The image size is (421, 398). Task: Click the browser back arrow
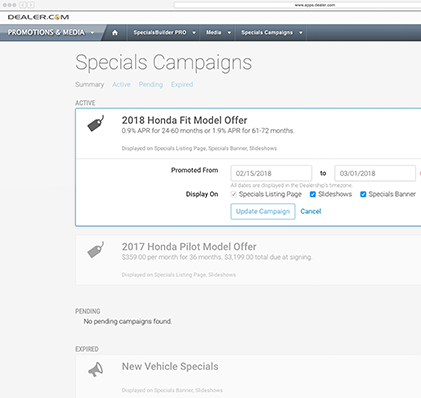point(23,5)
